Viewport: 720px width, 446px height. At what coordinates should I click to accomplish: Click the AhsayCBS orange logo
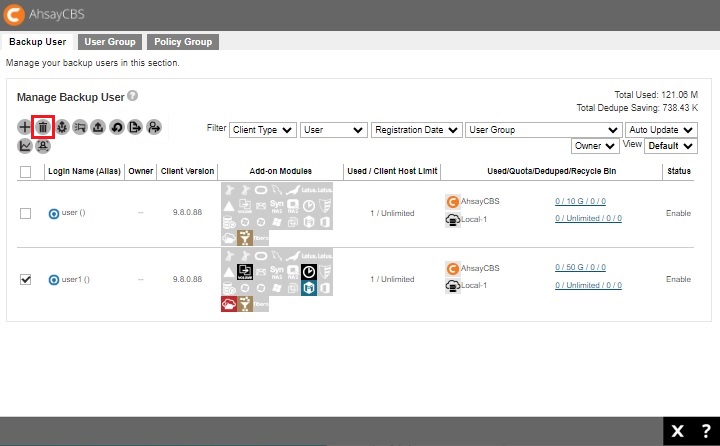point(14,14)
